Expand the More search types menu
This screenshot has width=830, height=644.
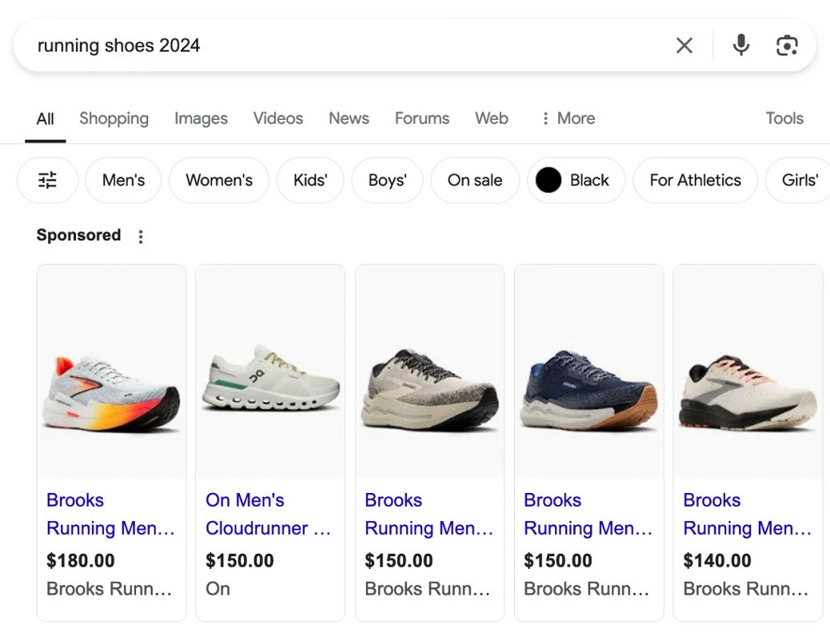tap(568, 118)
